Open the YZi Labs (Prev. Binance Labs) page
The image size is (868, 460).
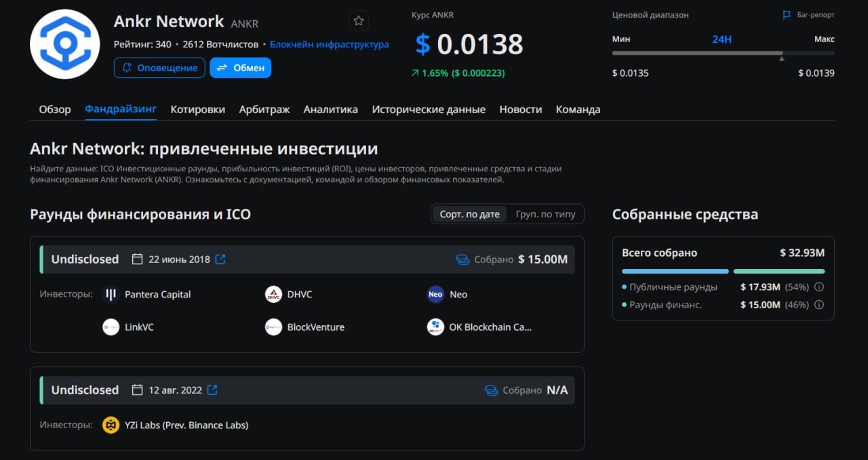[x=186, y=425]
